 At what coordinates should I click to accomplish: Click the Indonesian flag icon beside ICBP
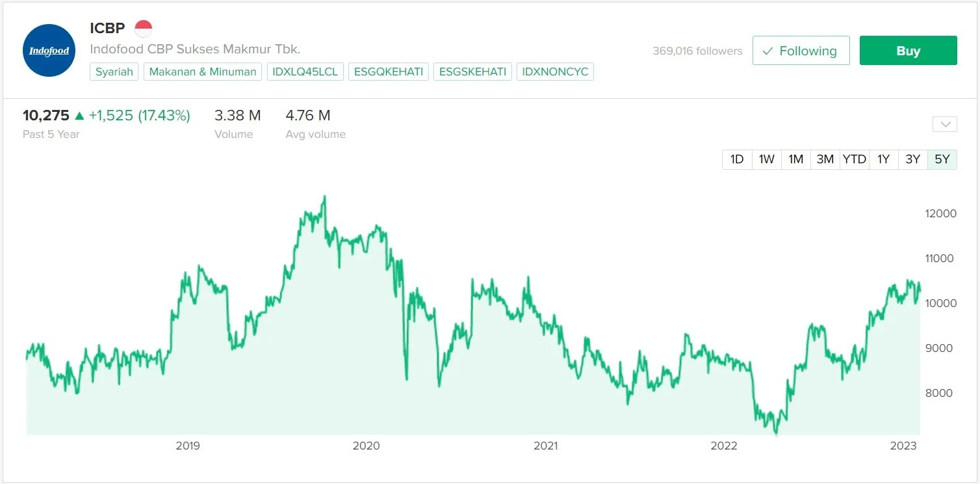[142, 27]
